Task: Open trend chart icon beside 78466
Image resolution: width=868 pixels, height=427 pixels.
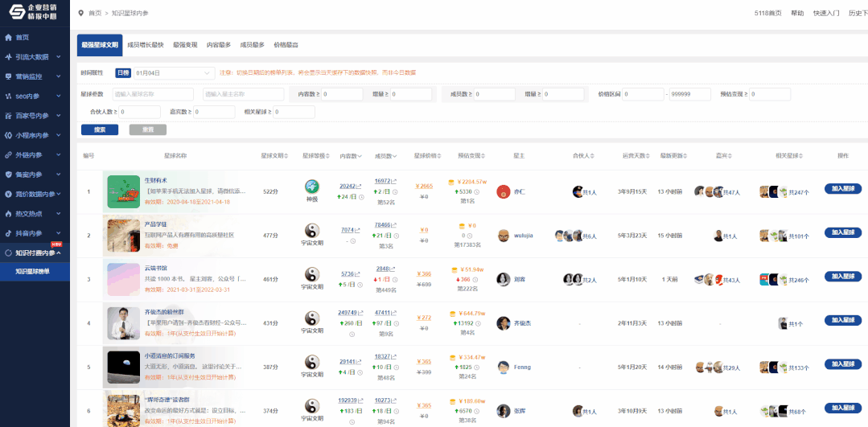Action: coord(393,225)
